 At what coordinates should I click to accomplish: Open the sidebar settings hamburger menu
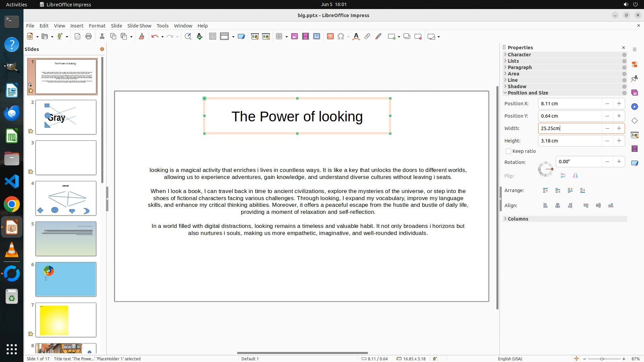point(634,49)
